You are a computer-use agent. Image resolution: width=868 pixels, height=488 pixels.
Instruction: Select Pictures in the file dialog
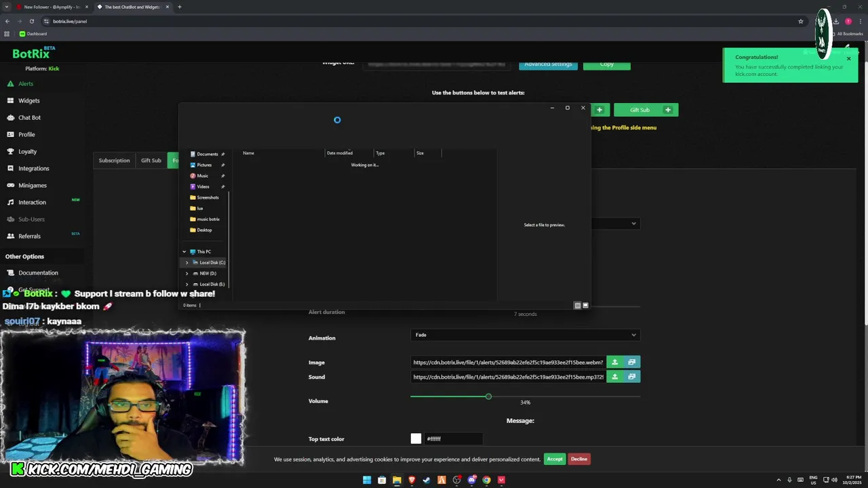tap(204, 165)
